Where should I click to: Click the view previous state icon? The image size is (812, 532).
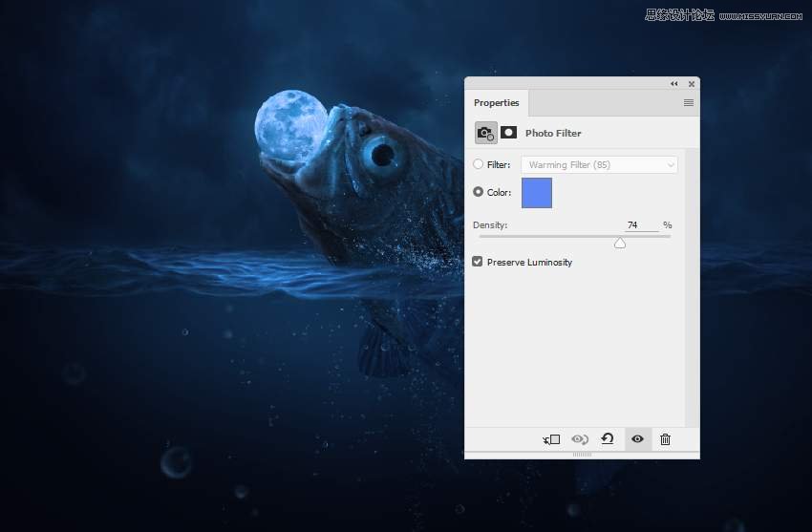(579, 439)
